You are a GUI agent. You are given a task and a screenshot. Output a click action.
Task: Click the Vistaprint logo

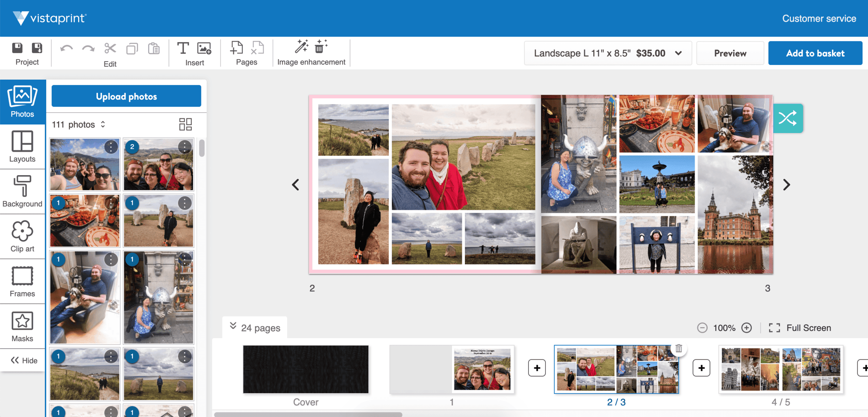coord(50,18)
